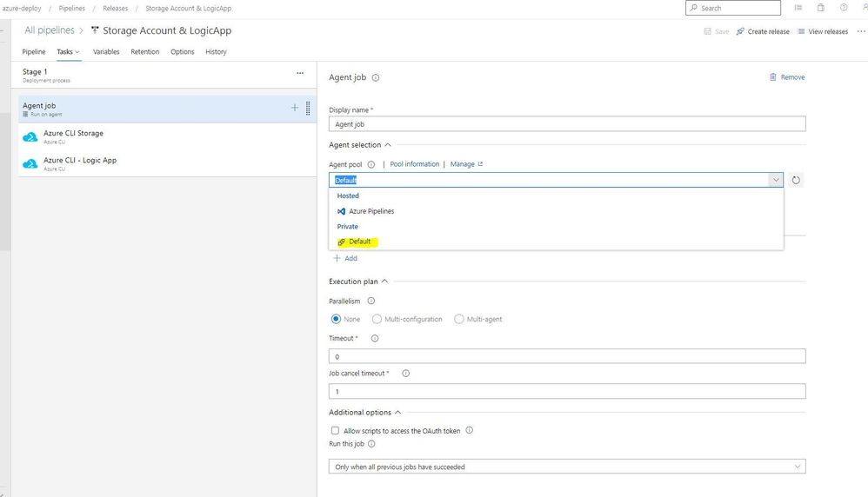The image size is (868, 497).
Task: Expand the Tasks tab dropdown chevron
Action: click(77, 52)
